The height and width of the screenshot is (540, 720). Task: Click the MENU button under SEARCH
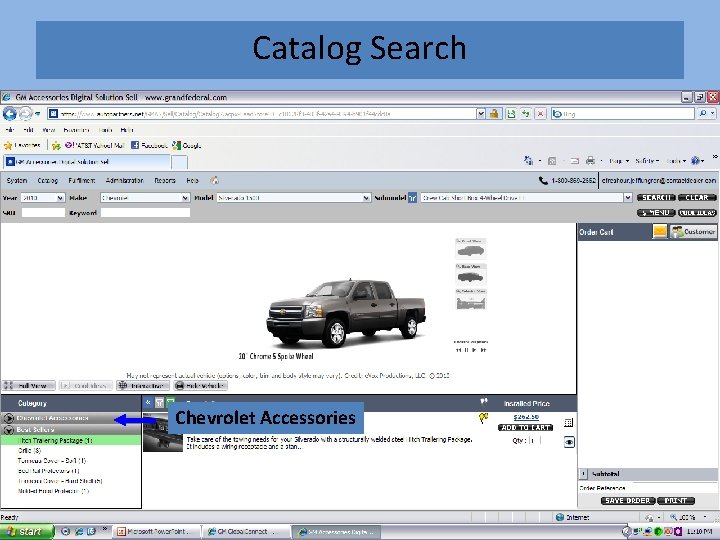point(656,213)
